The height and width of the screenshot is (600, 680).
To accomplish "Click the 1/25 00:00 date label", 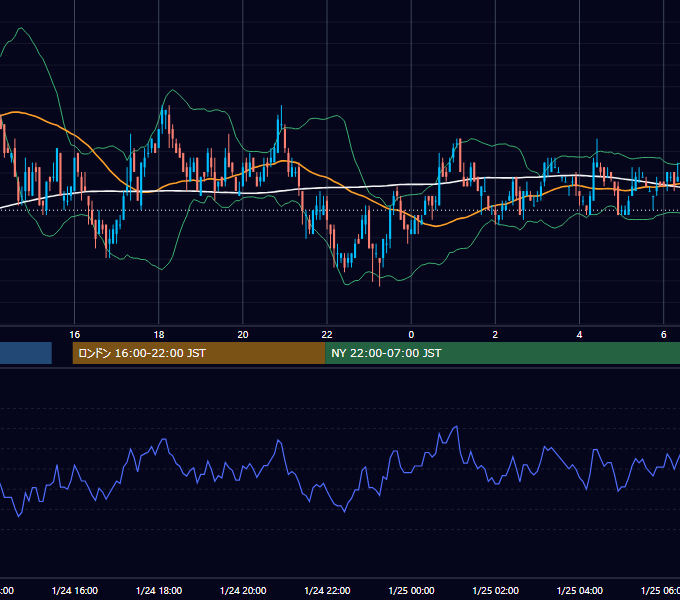I will [411, 590].
